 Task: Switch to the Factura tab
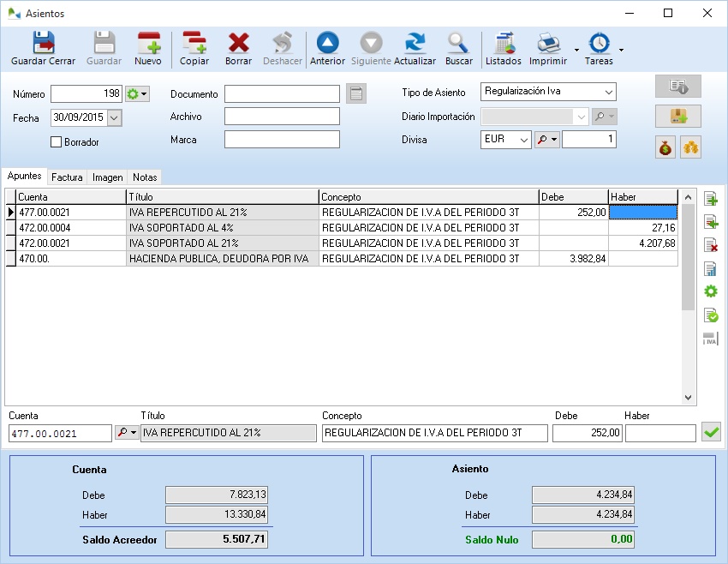coord(67,177)
